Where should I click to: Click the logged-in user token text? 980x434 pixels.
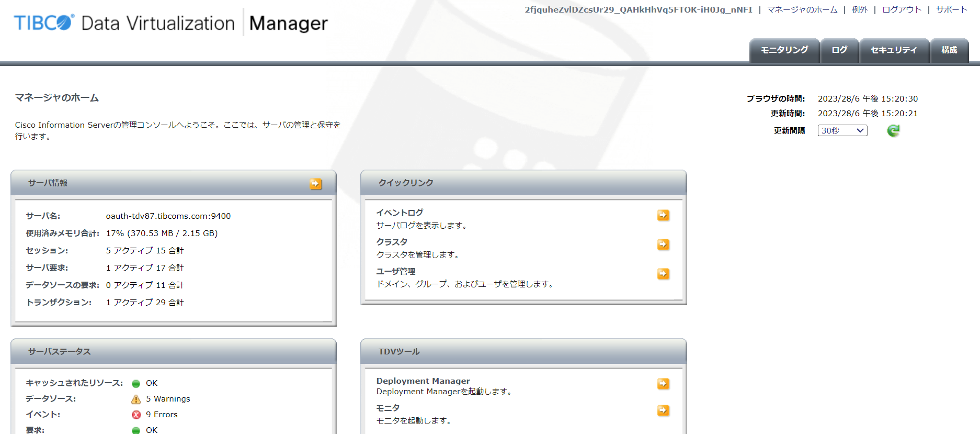(x=639, y=10)
